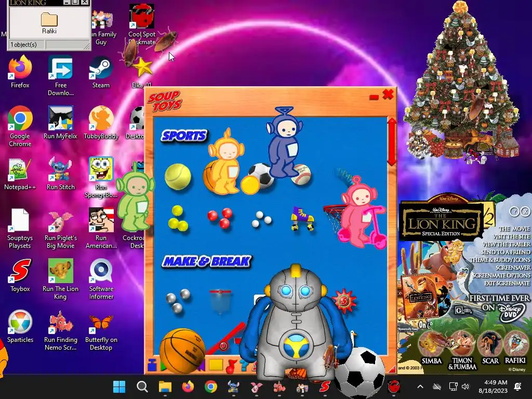Choose the red spiked S ball toy
Viewport: 532px width, 399px height.
[344, 301]
